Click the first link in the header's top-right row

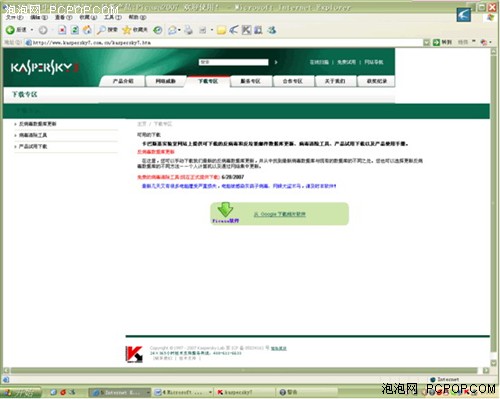tap(319, 62)
